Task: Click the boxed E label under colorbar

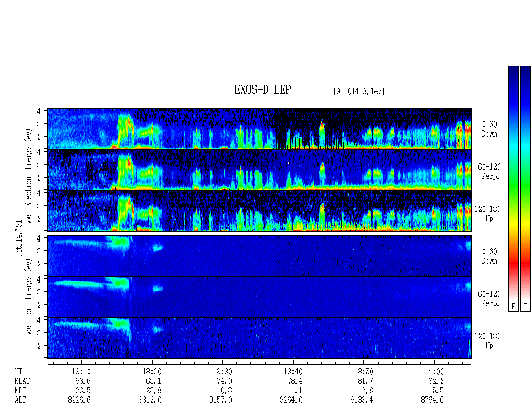Action: tap(513, 307)
